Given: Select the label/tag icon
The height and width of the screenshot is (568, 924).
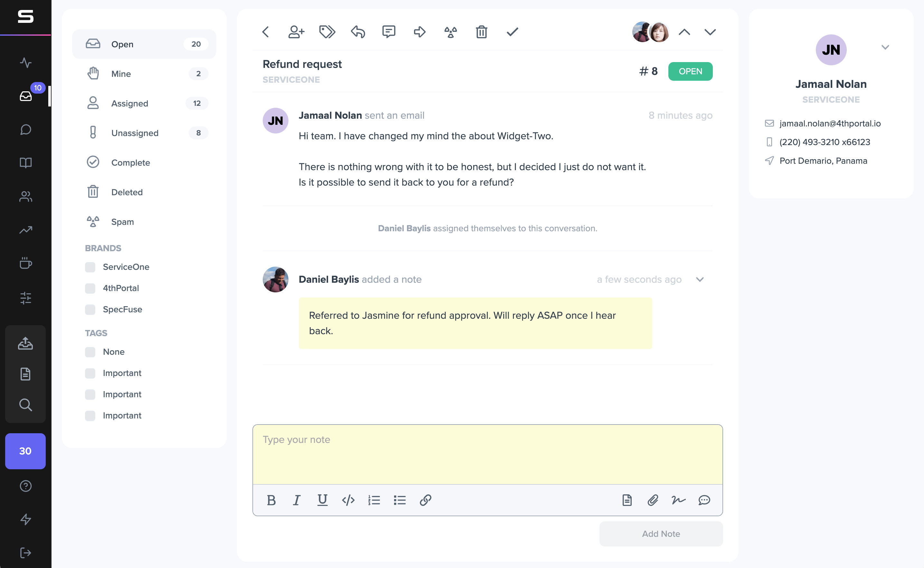Looking at the screenshot, I should [x=326, y=31].
